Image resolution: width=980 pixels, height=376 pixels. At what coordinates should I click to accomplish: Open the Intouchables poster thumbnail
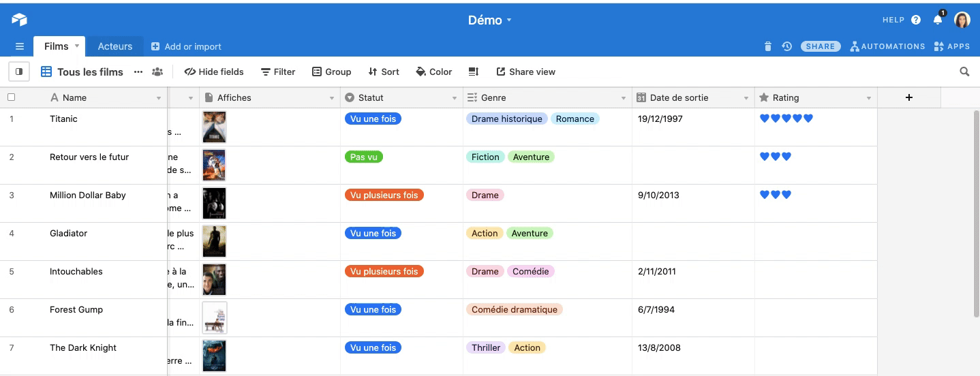214,279
